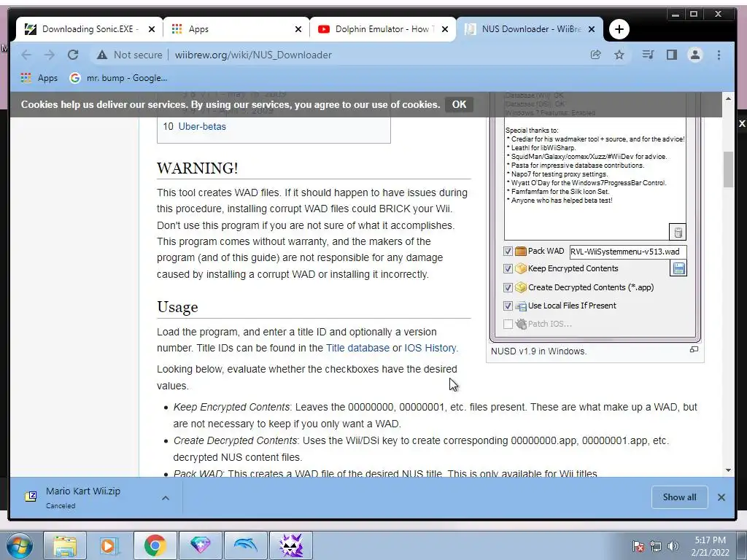747x560 pixels.
Task: Share this page via share icon
Action: tap(595, 55)
